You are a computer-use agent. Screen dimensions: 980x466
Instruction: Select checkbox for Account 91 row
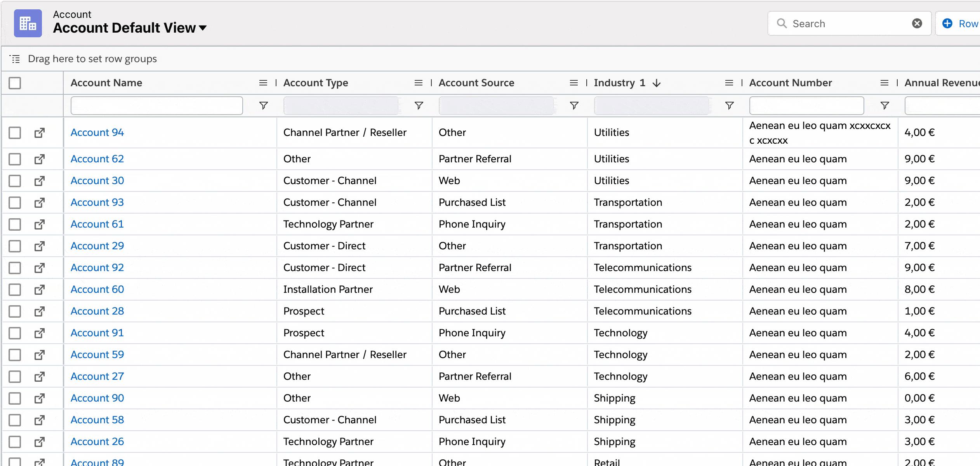tap(15, 333)
